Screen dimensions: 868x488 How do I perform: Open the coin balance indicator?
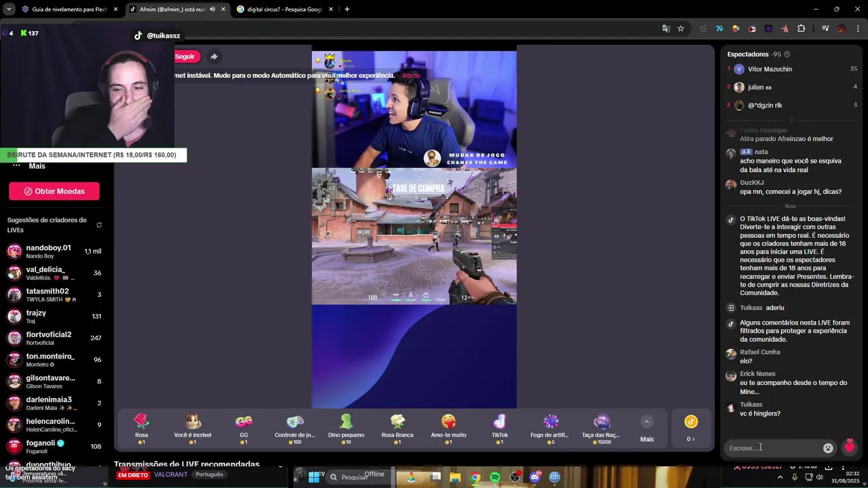(691, 429)
